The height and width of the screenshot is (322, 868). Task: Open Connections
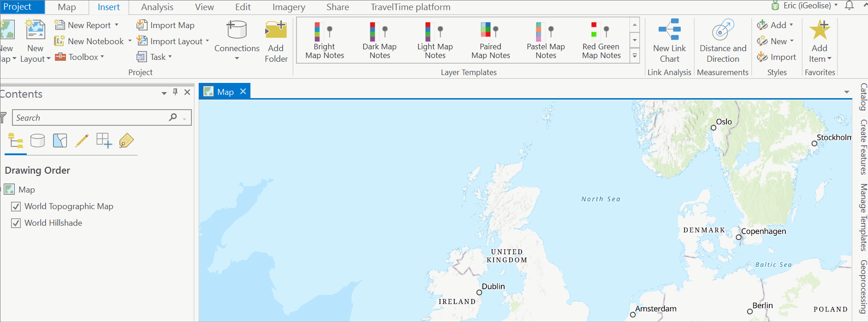pos(237,41)
